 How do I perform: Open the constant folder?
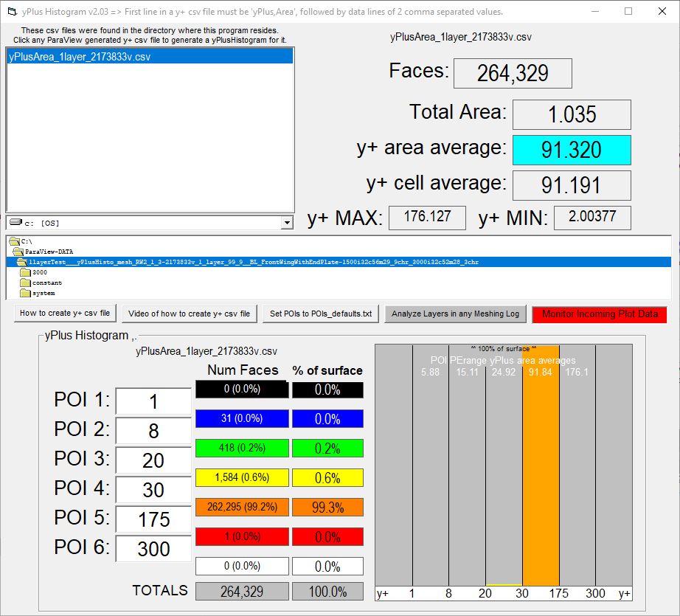coord(46,283)
